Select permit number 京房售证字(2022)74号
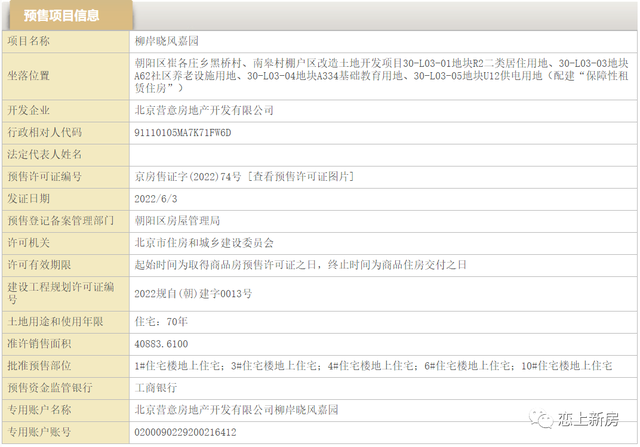 (x=188, y=176)
